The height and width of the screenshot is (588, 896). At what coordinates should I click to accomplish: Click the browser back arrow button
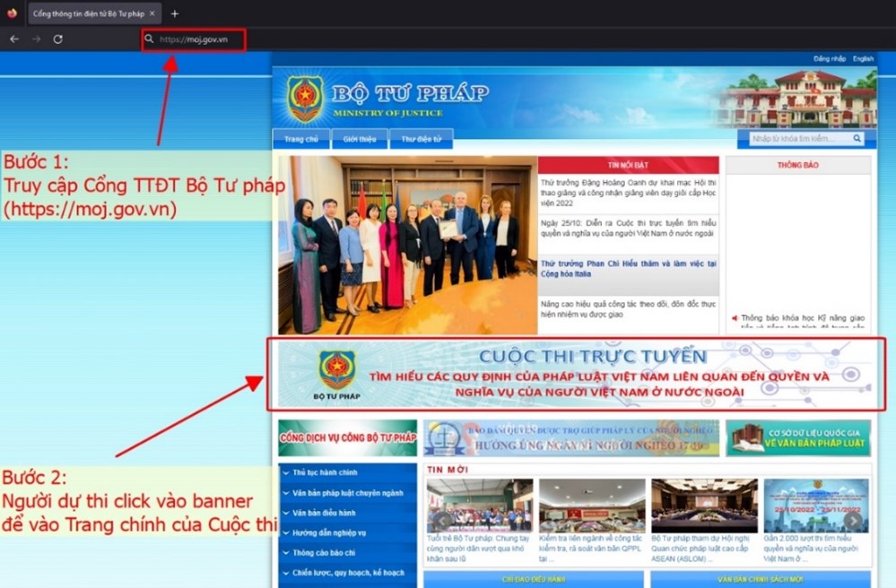click(x=14, y=39)
